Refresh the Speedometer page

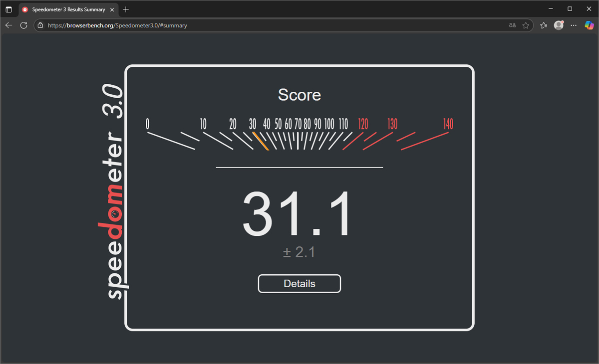coord(23,25)
